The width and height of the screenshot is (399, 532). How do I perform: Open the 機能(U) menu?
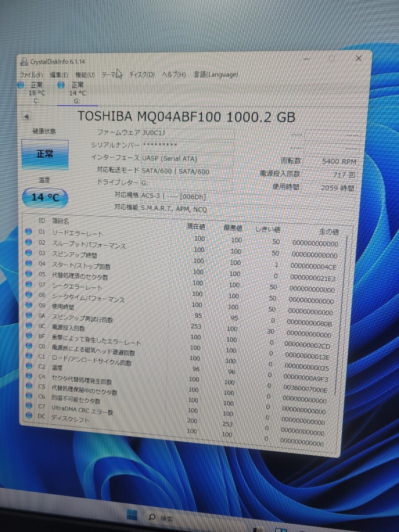pyautogui.click(x=85, y=75)
